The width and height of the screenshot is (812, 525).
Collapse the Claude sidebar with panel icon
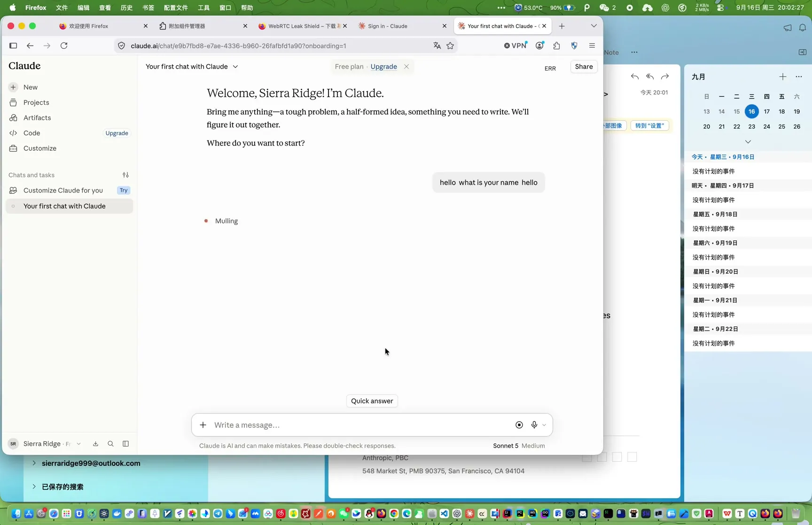125,444
